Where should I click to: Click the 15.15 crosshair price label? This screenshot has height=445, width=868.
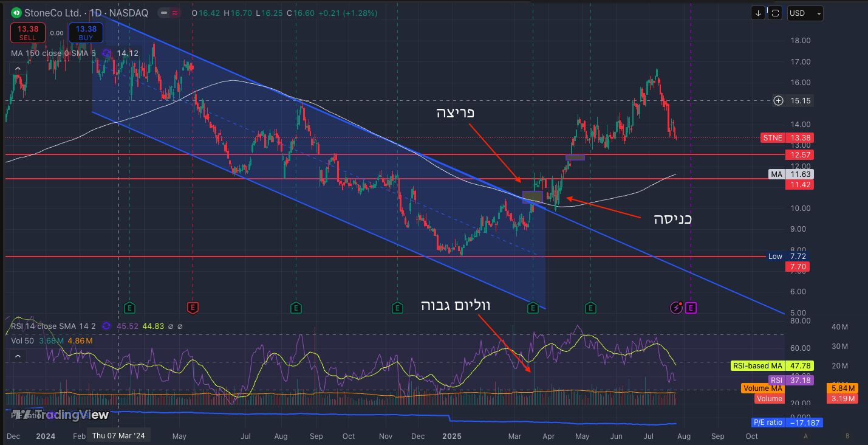coord(801,100)
